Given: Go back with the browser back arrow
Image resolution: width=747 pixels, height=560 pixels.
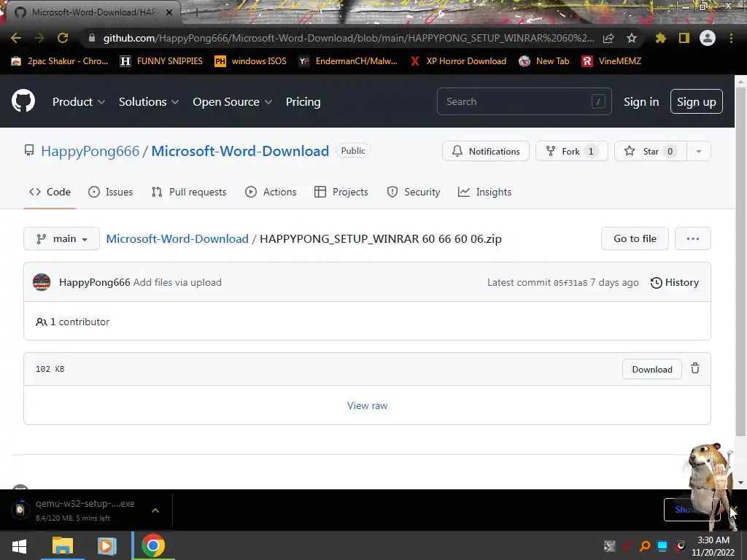Looking at the screenshot, I should (16, 38).
